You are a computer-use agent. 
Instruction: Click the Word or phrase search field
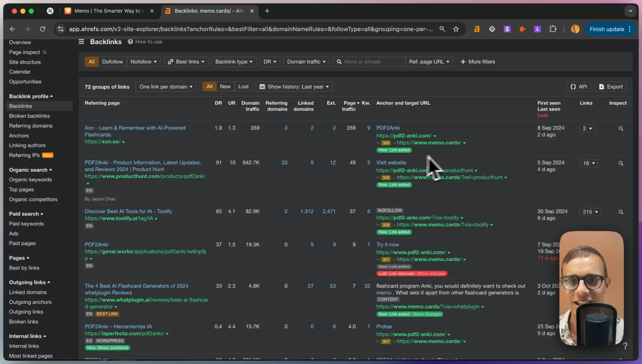[x=369, y=62]
